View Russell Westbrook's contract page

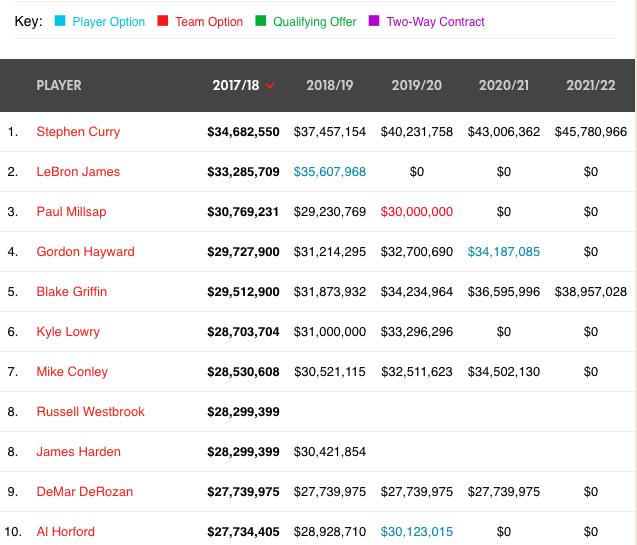[90, 411]
